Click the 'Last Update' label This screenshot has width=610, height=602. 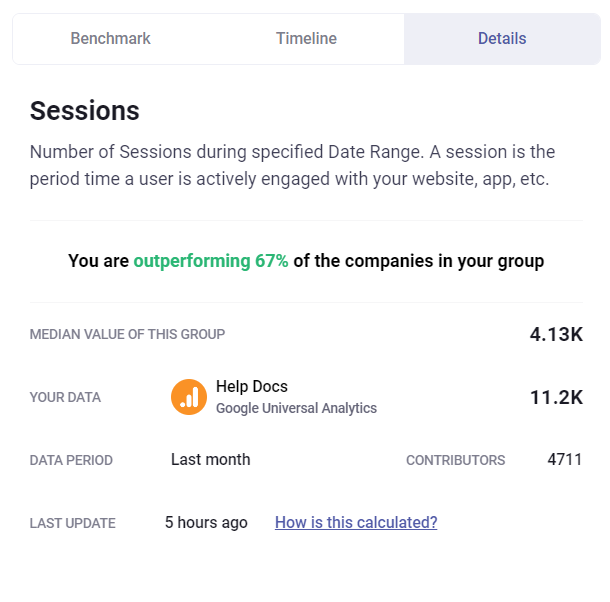(72, 523)
